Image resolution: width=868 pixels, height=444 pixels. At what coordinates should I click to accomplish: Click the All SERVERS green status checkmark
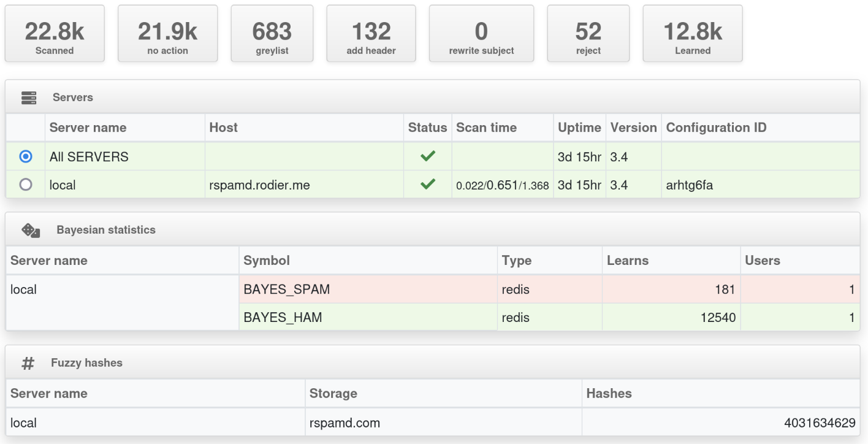(428, 156)
